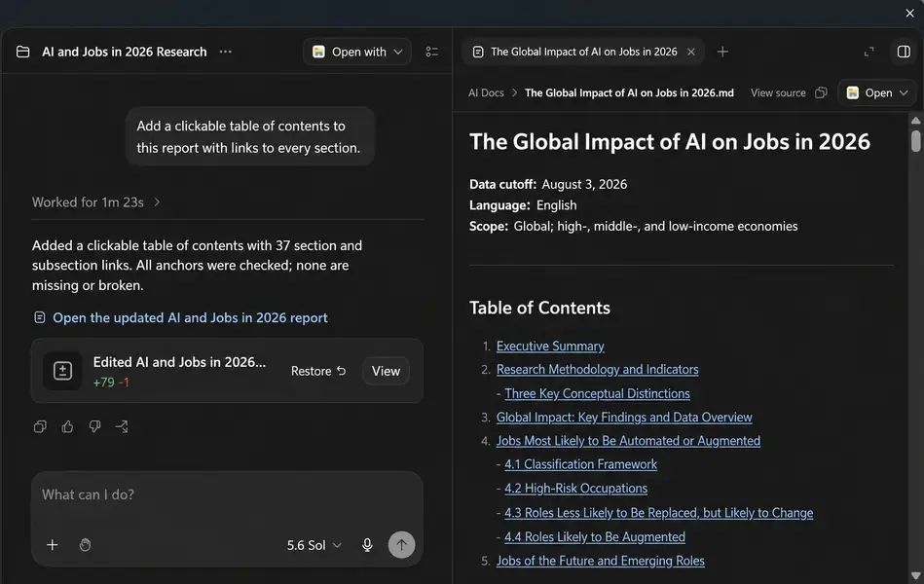924x584 pixels.
Task: Expand the 'Worked for 1m 23s' details
Action: click(x=96, y=202)
